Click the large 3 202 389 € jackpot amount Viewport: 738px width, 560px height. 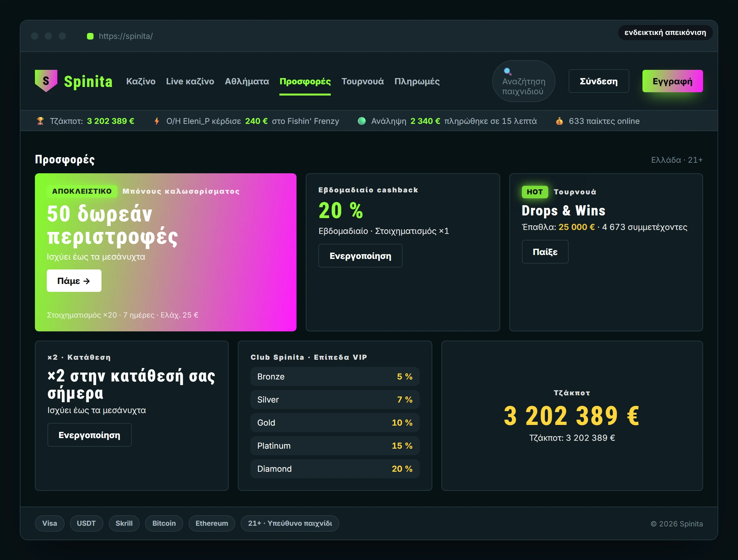[572, 416]
